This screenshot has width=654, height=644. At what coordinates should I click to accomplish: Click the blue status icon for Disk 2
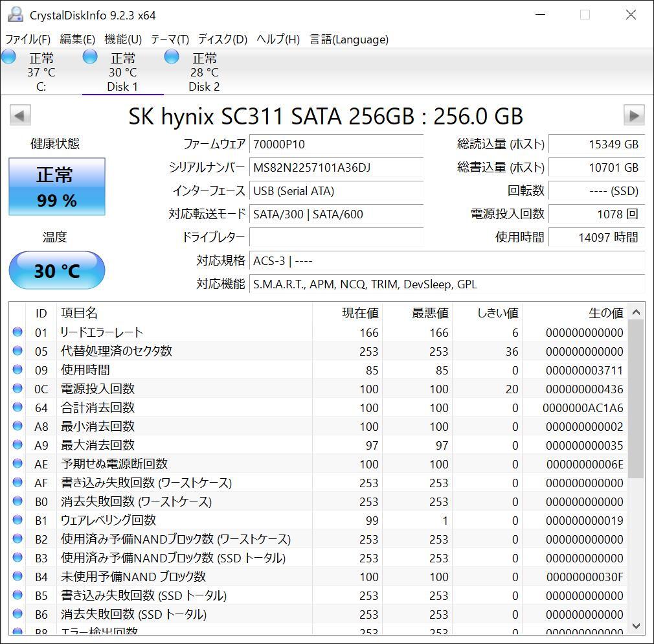point(172,57)
